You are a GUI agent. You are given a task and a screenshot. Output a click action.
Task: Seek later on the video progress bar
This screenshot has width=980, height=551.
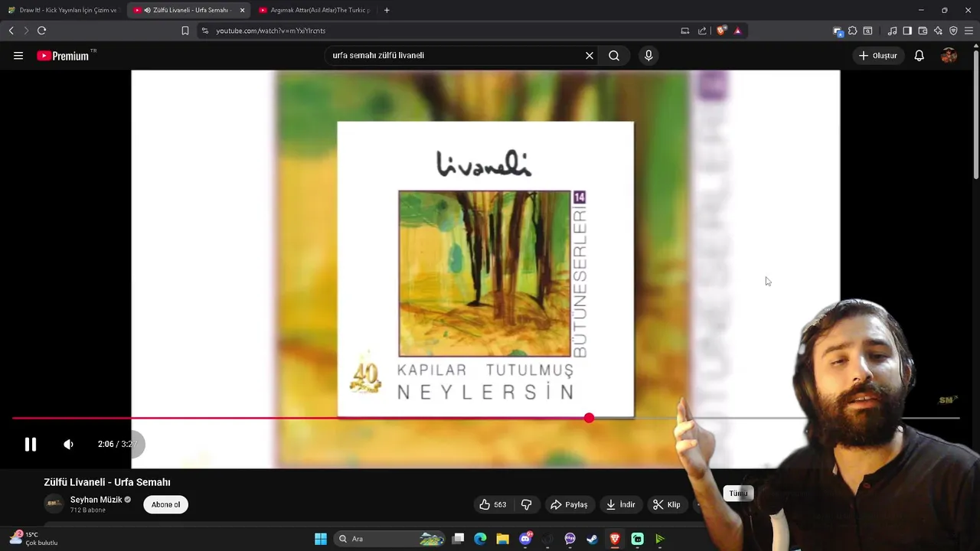click(773, 418)
